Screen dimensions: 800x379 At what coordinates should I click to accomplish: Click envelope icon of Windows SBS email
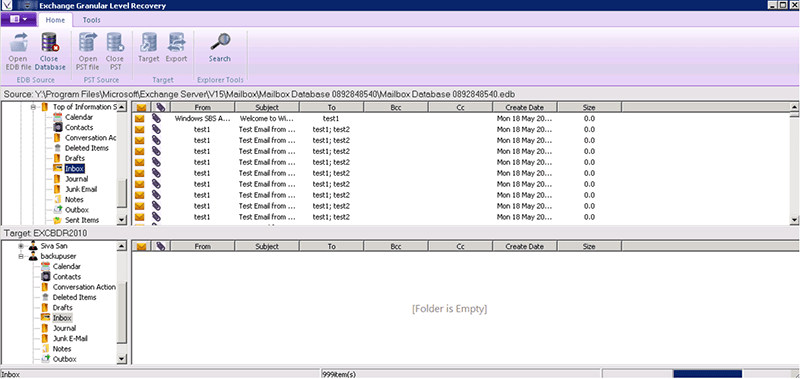click(x=139, y=118)
